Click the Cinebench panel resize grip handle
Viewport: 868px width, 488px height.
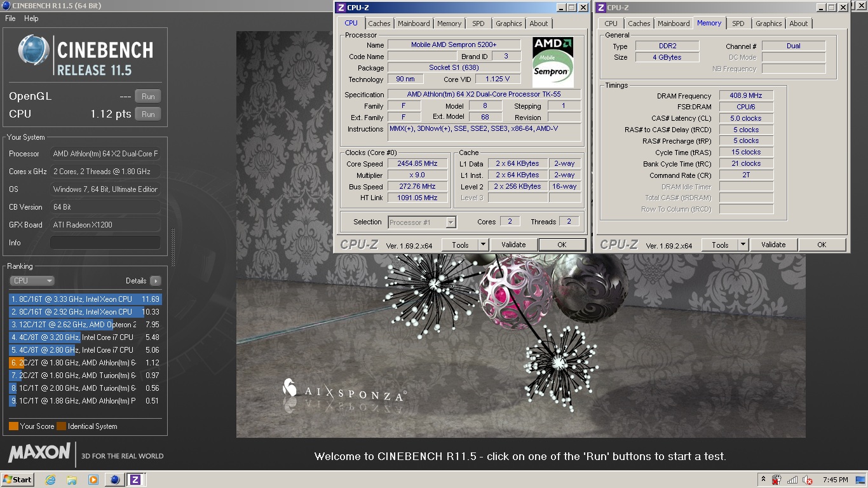point(172,248)
